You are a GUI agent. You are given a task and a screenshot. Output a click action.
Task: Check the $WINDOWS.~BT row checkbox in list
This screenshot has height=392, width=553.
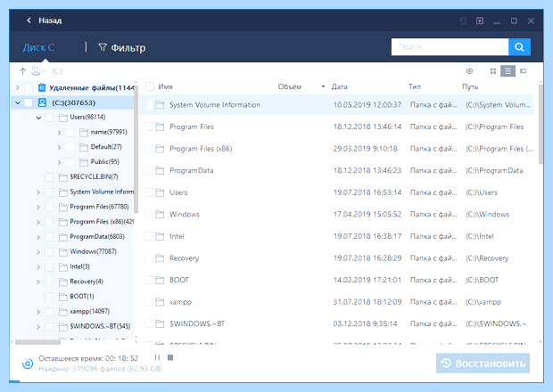click(x=149, y=323)
